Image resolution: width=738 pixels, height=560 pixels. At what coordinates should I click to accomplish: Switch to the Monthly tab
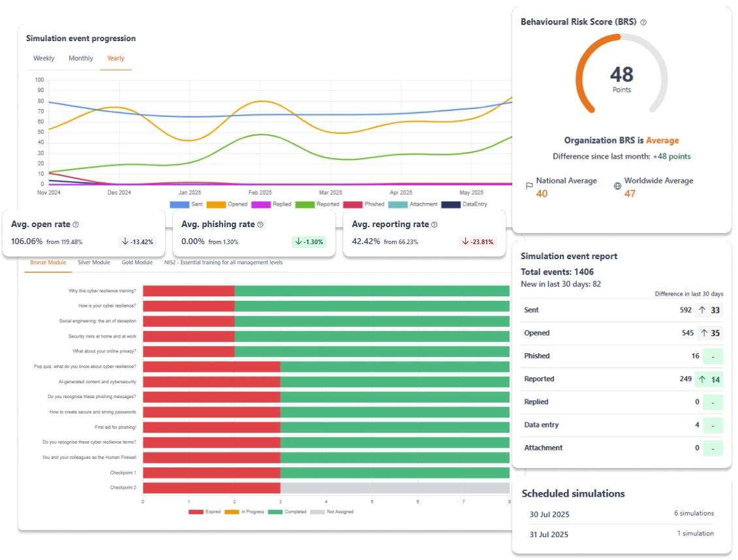[x=81, y=58]
